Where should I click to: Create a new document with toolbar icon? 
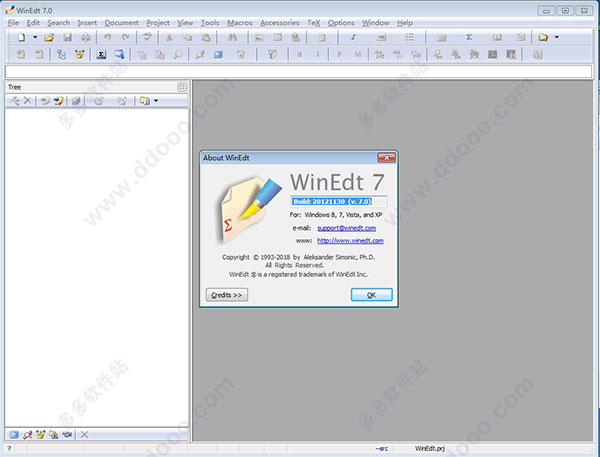pos(21,37)
